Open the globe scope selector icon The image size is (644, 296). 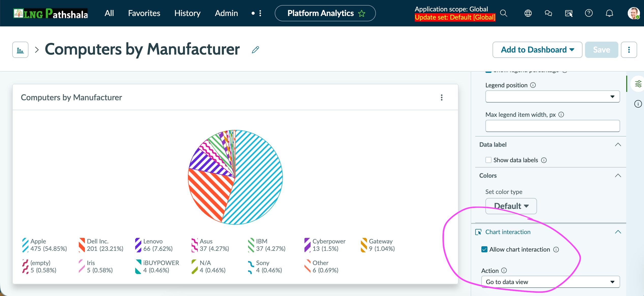(528, 13)
